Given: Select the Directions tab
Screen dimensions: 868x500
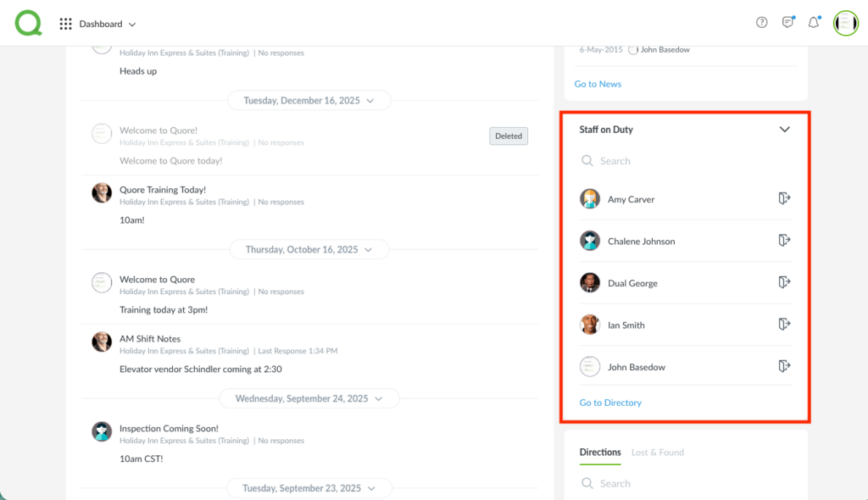Looking at the screenshot, I should (x=600, y=453).
